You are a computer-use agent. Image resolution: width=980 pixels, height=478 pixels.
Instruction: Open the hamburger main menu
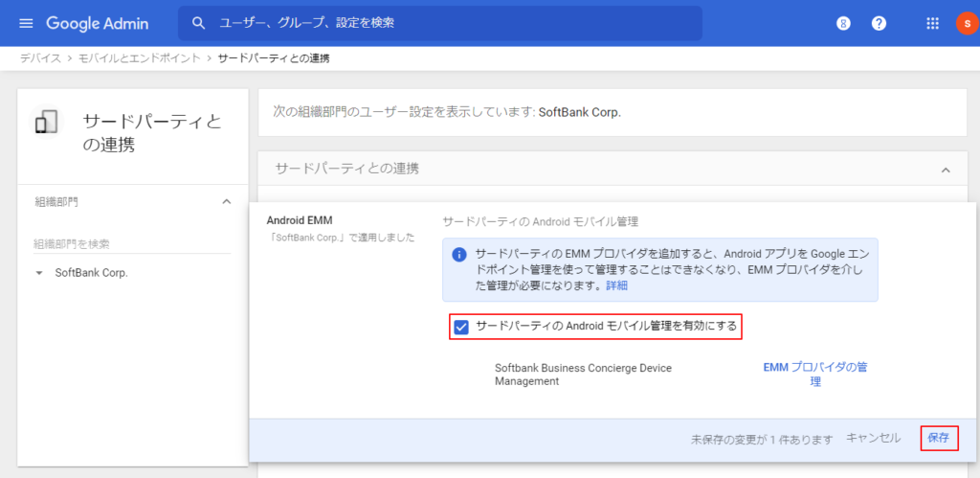[x=26, y=23]
